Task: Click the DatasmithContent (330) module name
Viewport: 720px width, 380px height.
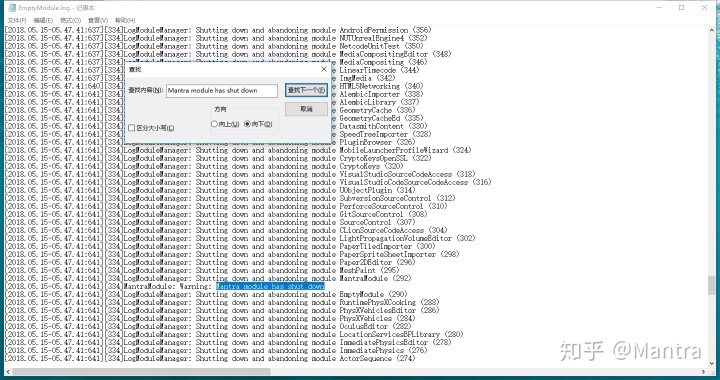Action: point(383,126)
